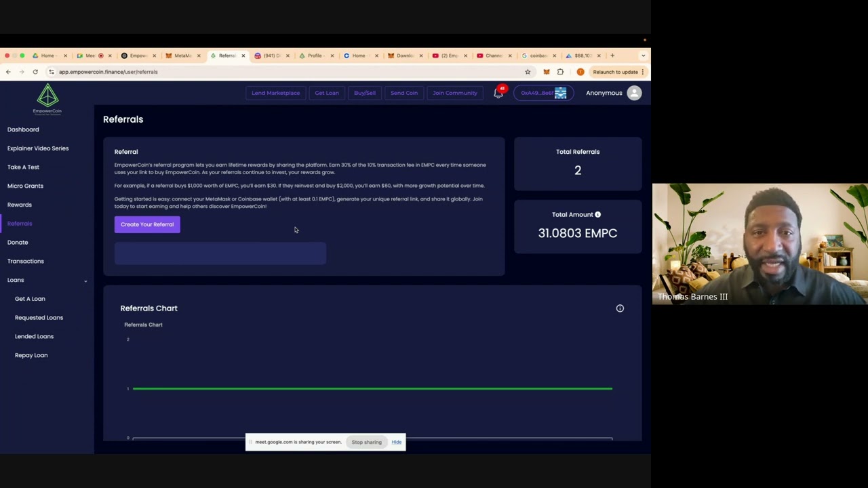Open Requested Loans sidebar item
Image resolution: width=868 pixels, height=488 pixels.
point(39,318)
